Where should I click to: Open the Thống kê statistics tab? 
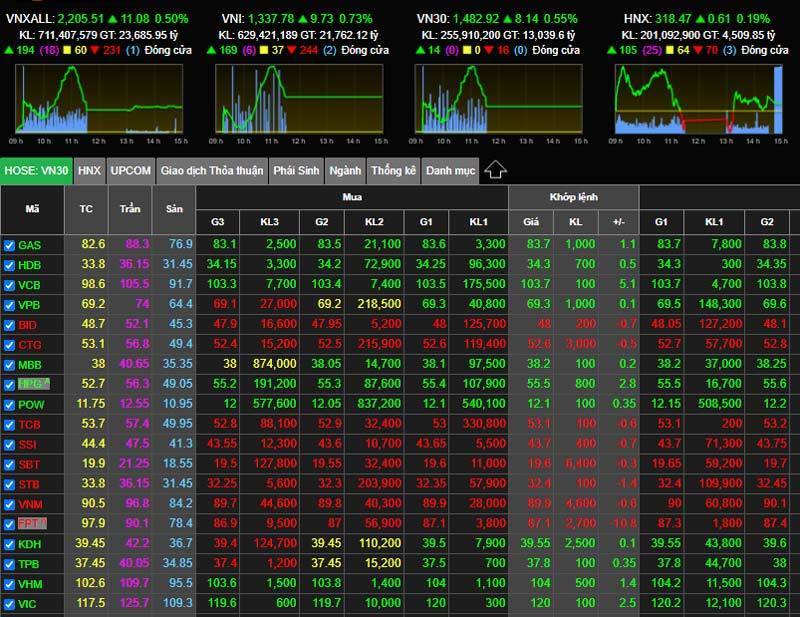(393, 171)
